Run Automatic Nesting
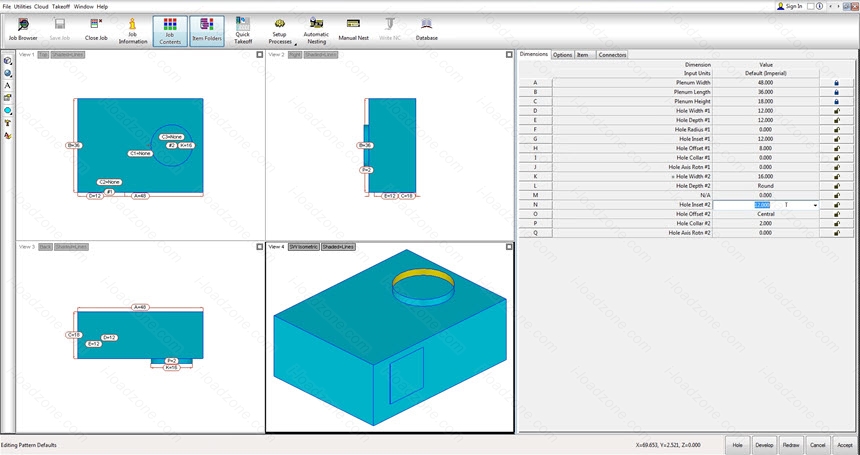 click(x=316, y=31)
